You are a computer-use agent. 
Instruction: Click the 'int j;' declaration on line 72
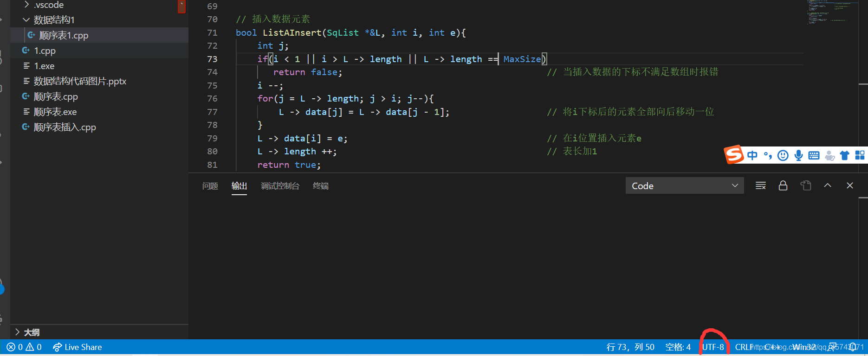point(273,45)
